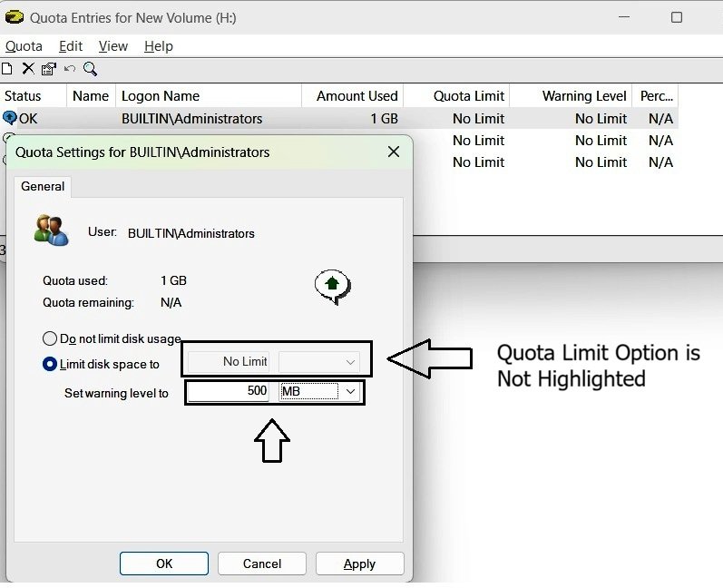This screenshot has width=723, height=588.
Task: Sort by Name column header
Action: [x=91, y=96]
